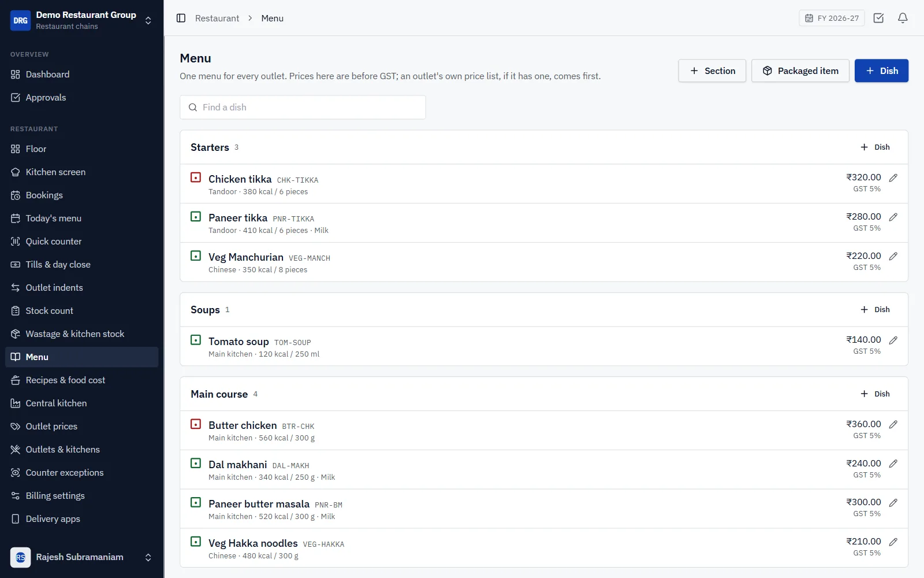Click the DRG organization logo
Screen dimensions: 924x578
click(20, 20)
